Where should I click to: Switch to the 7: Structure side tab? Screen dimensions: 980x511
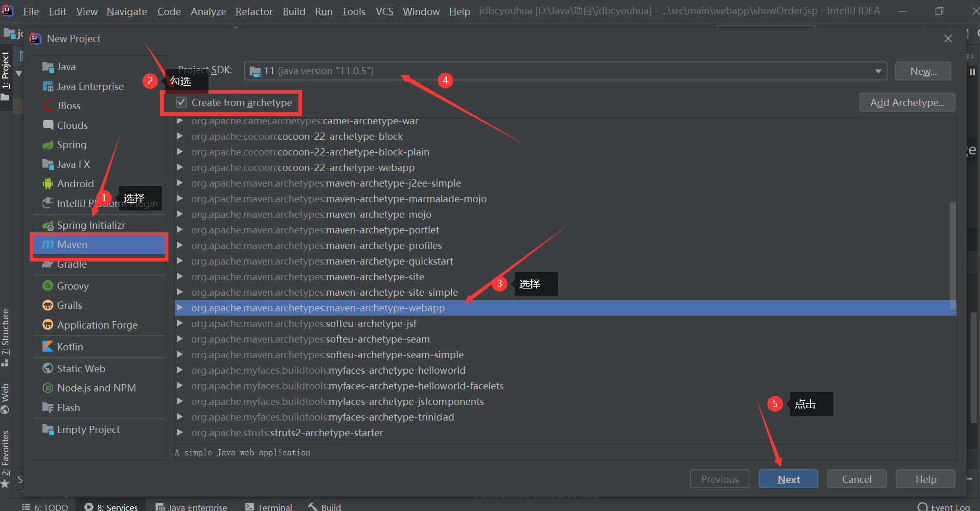point(6,338)
